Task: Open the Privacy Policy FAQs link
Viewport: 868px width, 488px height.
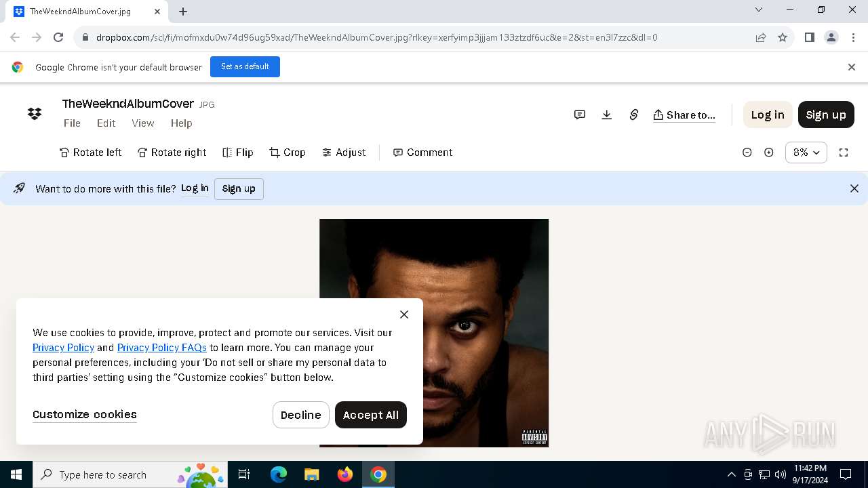Action: [162, 348]
